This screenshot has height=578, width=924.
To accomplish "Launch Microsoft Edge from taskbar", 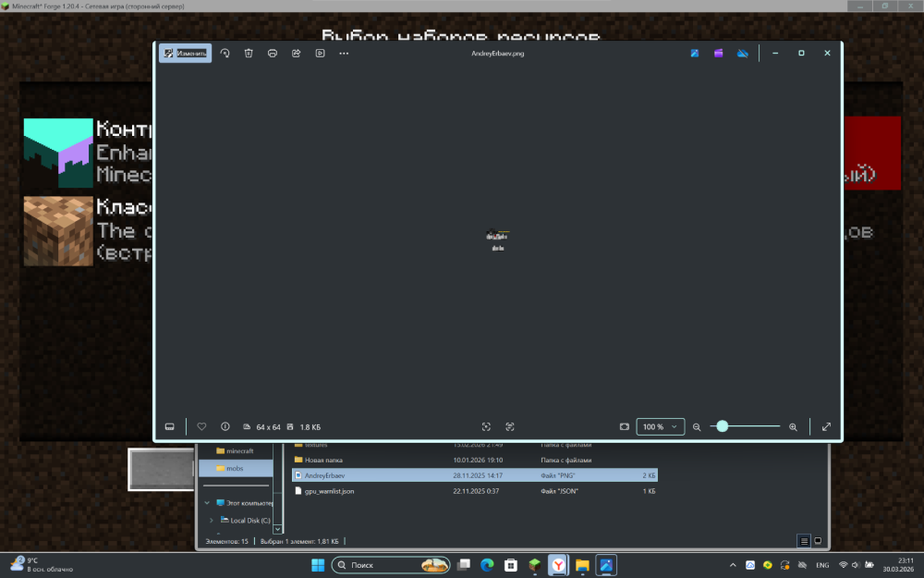I will pyautogui.click(x=487, y=565).
